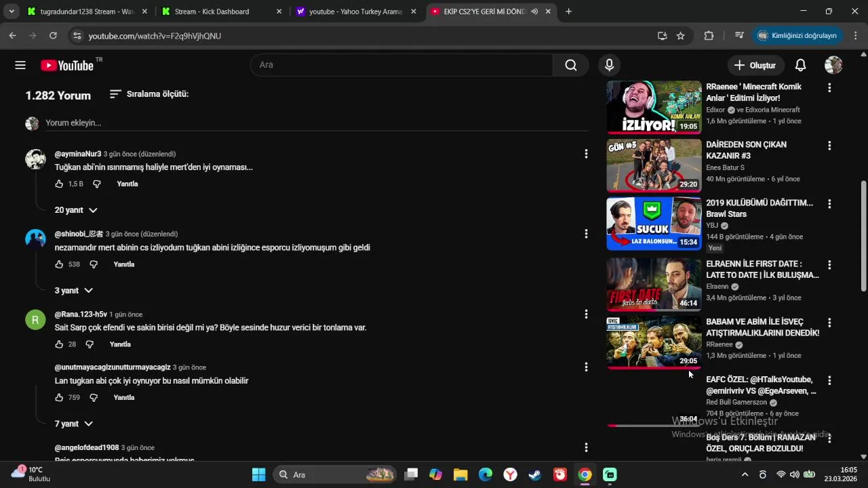The image size is (868, 488).
Task: Open File Explorer from the taskbar
Action: pos(460,475)
